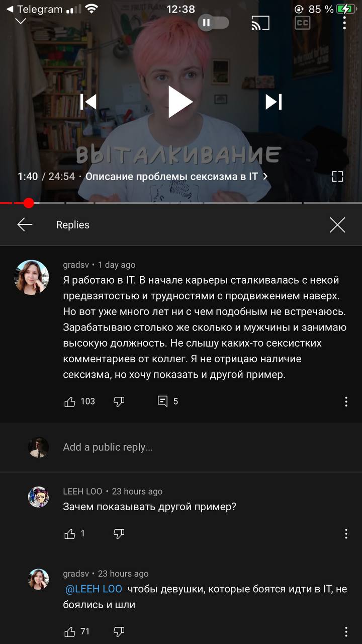The height and width of the screenshot is (644, 362).
Task: Expand chapter 'Описание проблемы сексизма в IT'
Action: coord(176,177)
